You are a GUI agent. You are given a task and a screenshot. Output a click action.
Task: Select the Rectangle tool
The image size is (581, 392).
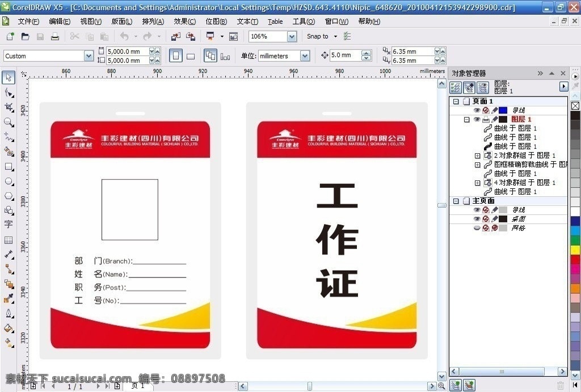[9, 167]
